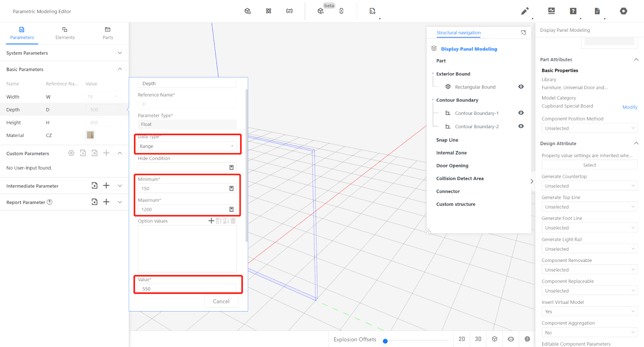Expand the System Parameters section

(x=120, y=53)
